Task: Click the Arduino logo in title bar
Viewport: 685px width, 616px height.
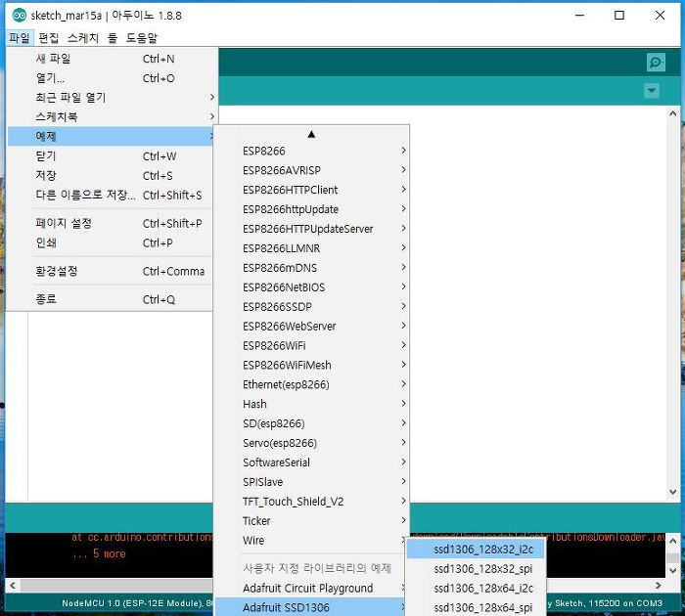Action: 20,16
